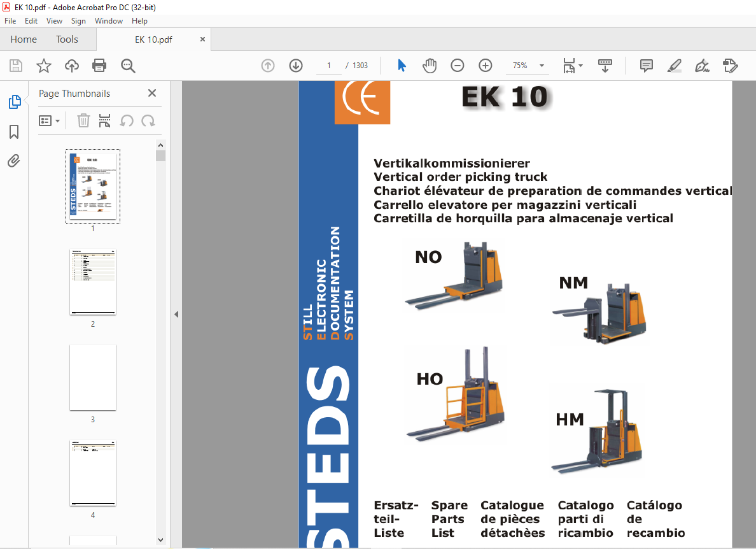Click the page number input field

pos(329,66)
